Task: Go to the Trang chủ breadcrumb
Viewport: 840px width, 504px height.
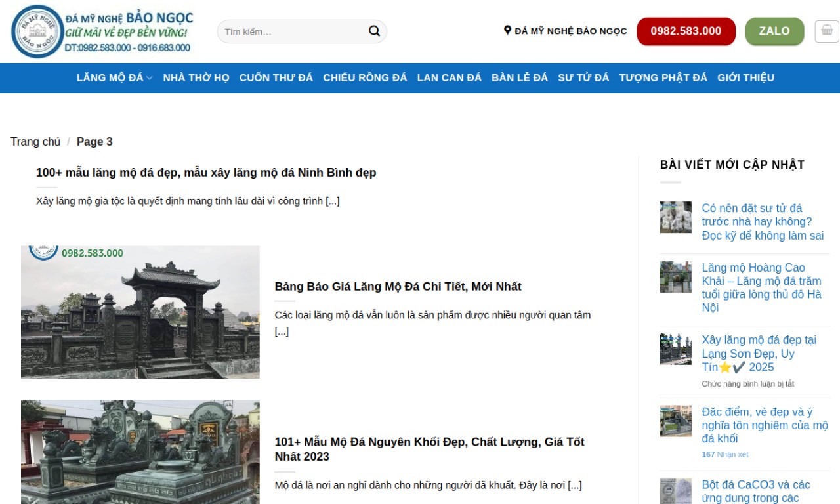Action: tap(35, 142)
